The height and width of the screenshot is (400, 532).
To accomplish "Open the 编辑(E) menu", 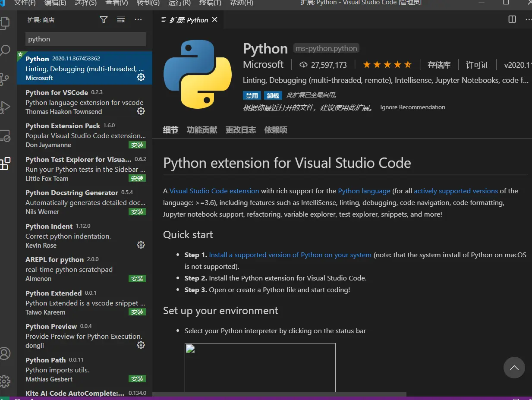I will click(x=55, y=3).
